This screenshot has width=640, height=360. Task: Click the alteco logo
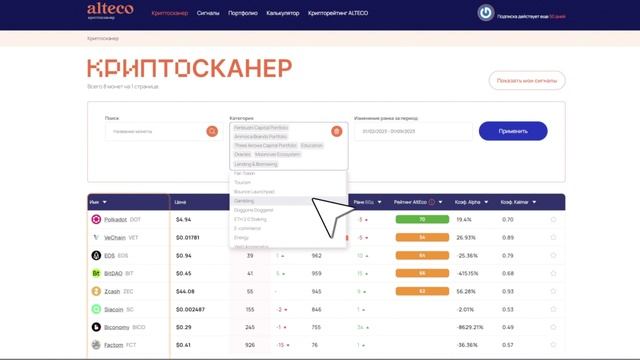[110, 11]
